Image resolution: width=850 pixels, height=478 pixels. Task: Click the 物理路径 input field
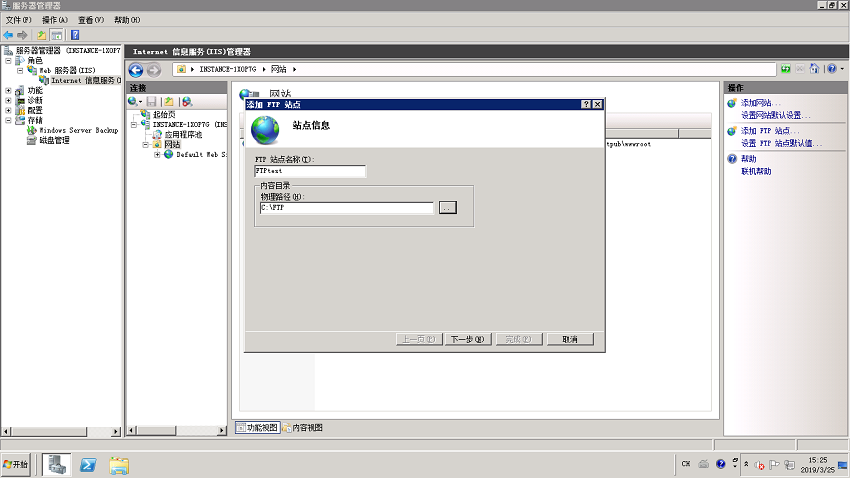tap(346, 208)
